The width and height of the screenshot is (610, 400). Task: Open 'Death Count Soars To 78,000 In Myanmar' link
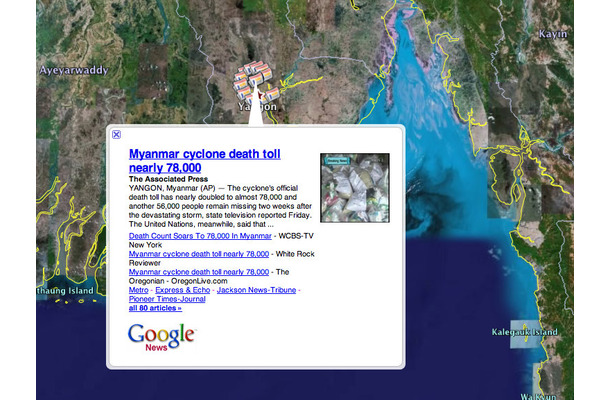coord(200,236)
